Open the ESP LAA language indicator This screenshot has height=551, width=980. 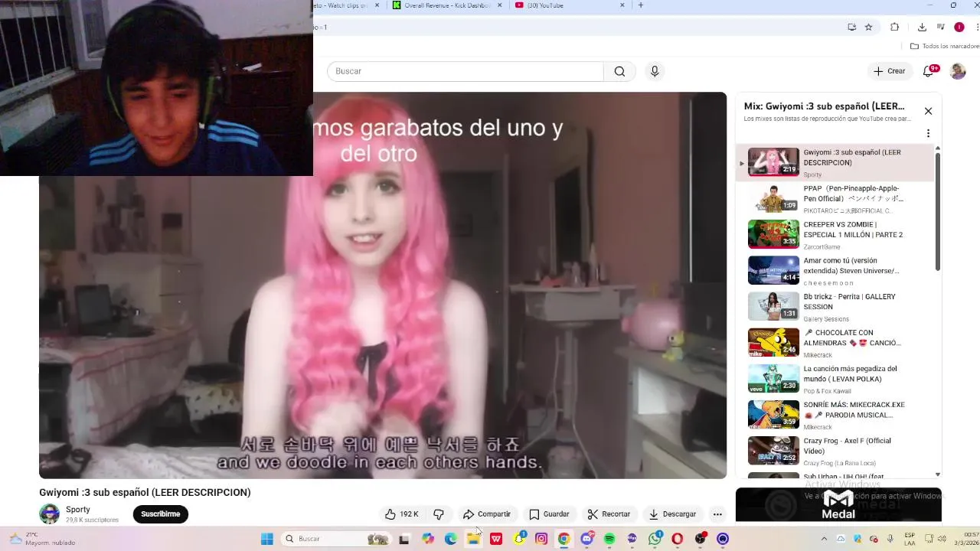(x=910, y=539)
